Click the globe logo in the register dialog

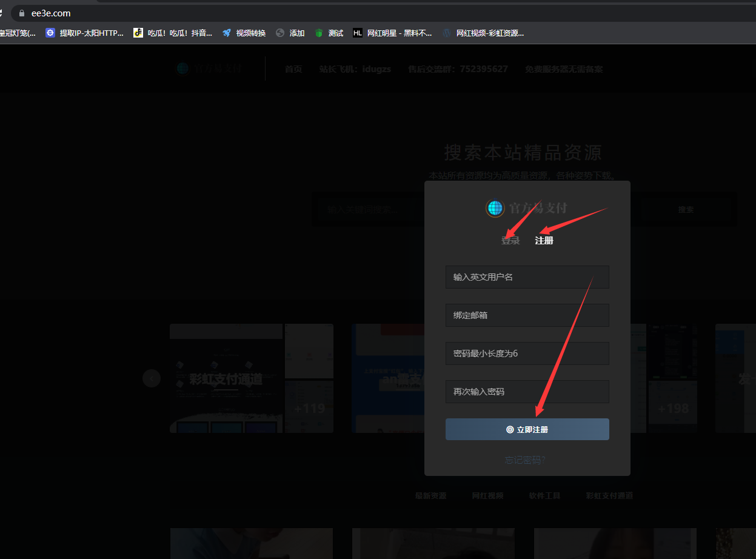coord(495,208)
